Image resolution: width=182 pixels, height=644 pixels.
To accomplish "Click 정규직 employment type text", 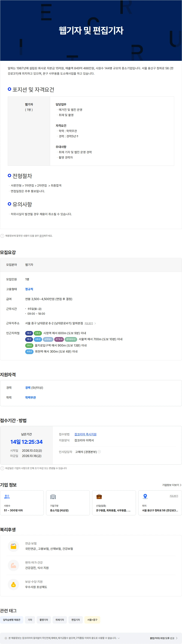I will click(x=29, y=289).
